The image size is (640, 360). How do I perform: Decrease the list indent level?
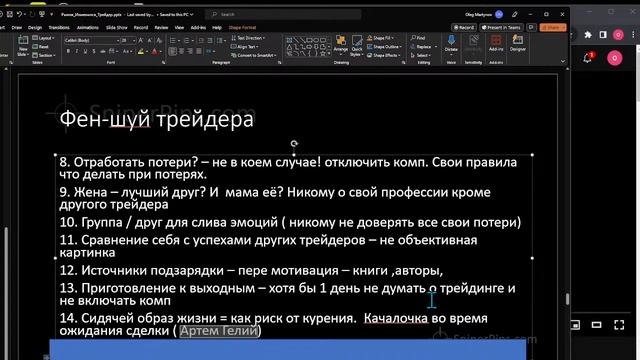point(201,40)
